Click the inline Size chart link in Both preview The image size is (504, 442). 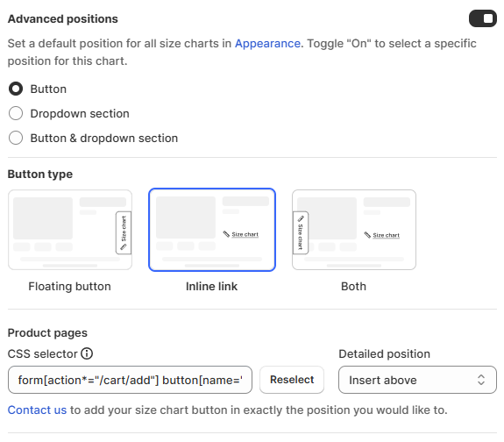click(x=382, y=235)
